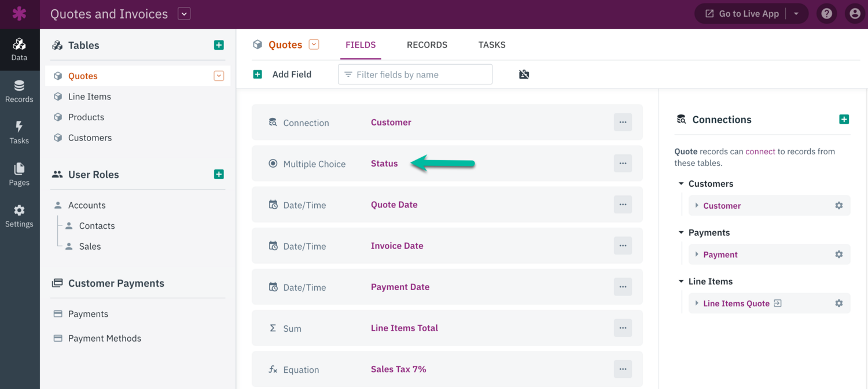Viewport: 868px width, 389px height.
Task: Switch to the RECORDS tab
Action: [427, 45]
